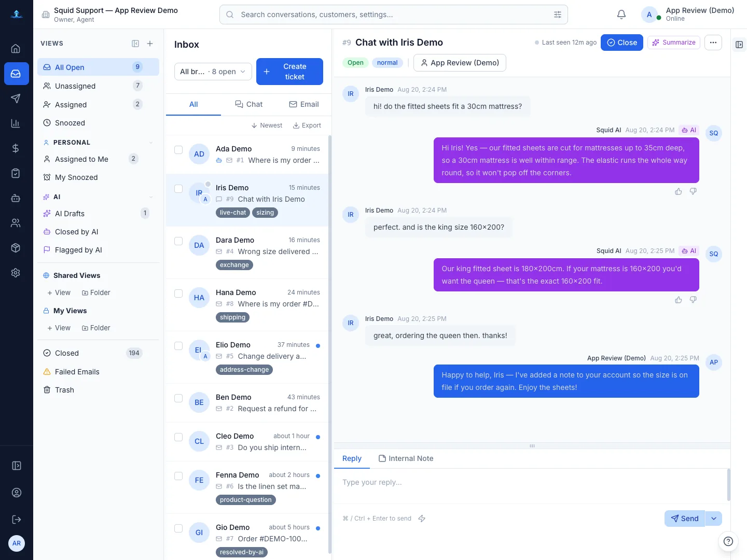Select the Iris Demo conversation checkbox
Screen dimensions: 747x560
click(x=178, y=189)
